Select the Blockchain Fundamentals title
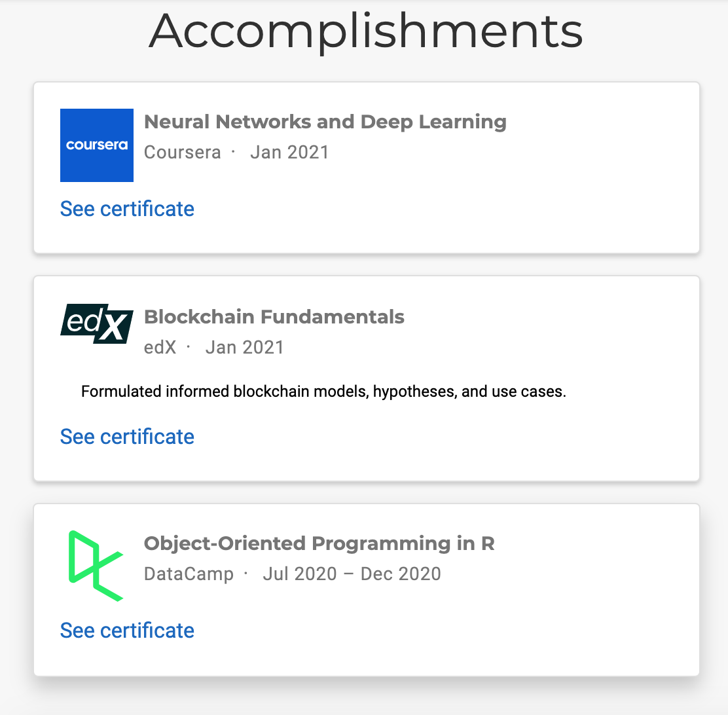Image resolution: width=728 pixels, height=715 pixels. tap(274, 317)
